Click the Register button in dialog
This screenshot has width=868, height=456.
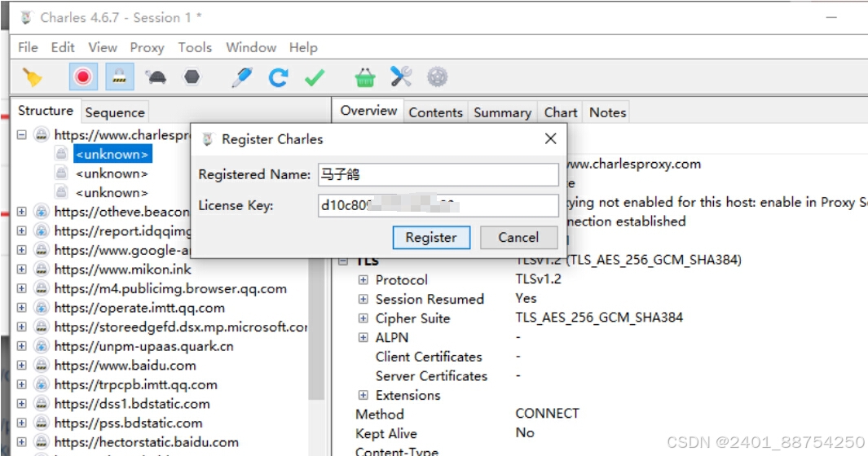[431, 238]
